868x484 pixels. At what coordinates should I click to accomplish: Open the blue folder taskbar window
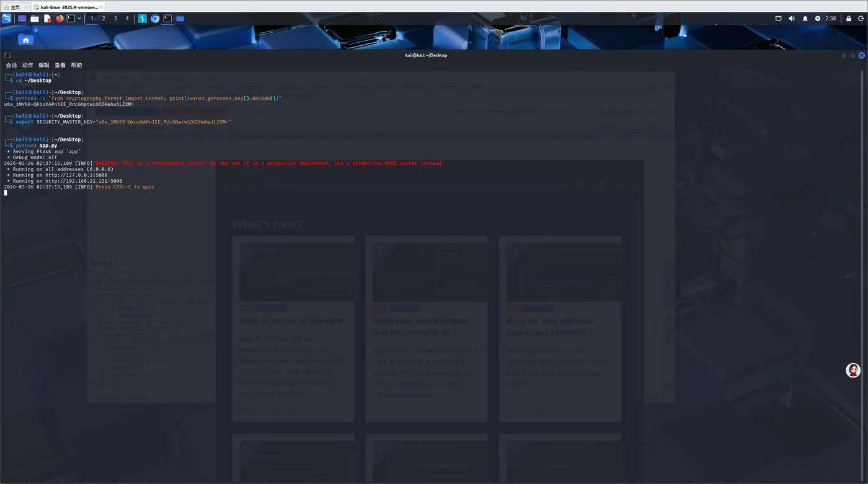(x=180, y=19)
